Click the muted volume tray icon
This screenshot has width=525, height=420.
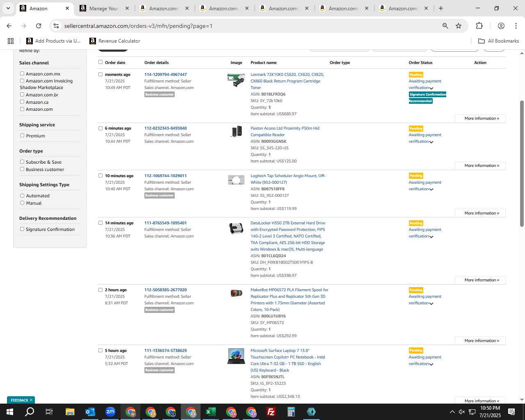coord(462,412)
